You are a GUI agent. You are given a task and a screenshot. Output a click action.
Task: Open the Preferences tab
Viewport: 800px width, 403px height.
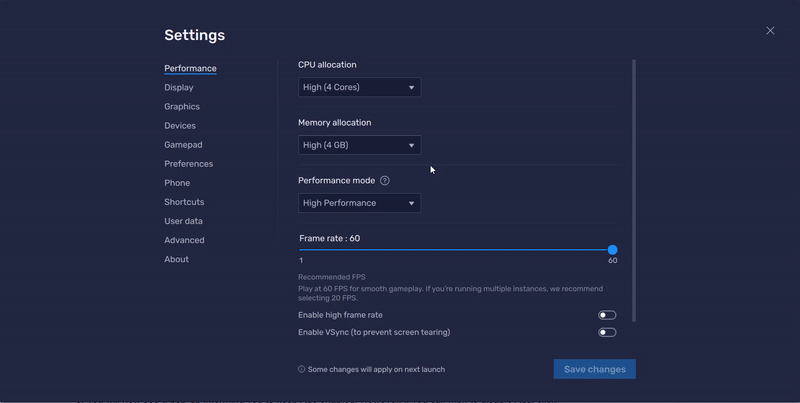tap(188, 164)
